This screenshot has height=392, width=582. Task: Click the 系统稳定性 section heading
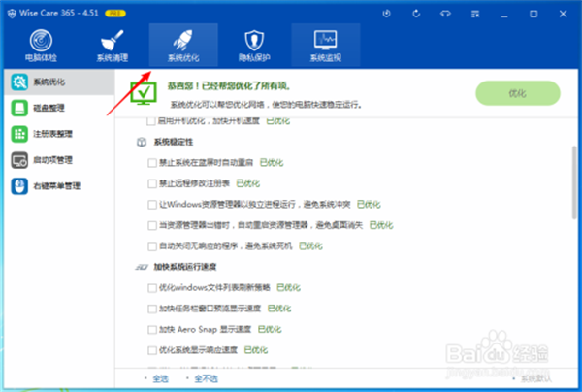(174, 142)
